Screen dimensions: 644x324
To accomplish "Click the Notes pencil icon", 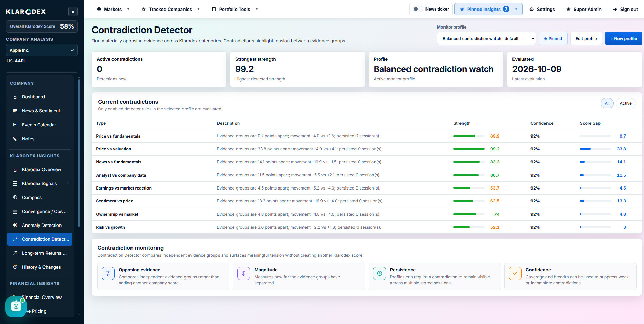I will click(15, 139).
